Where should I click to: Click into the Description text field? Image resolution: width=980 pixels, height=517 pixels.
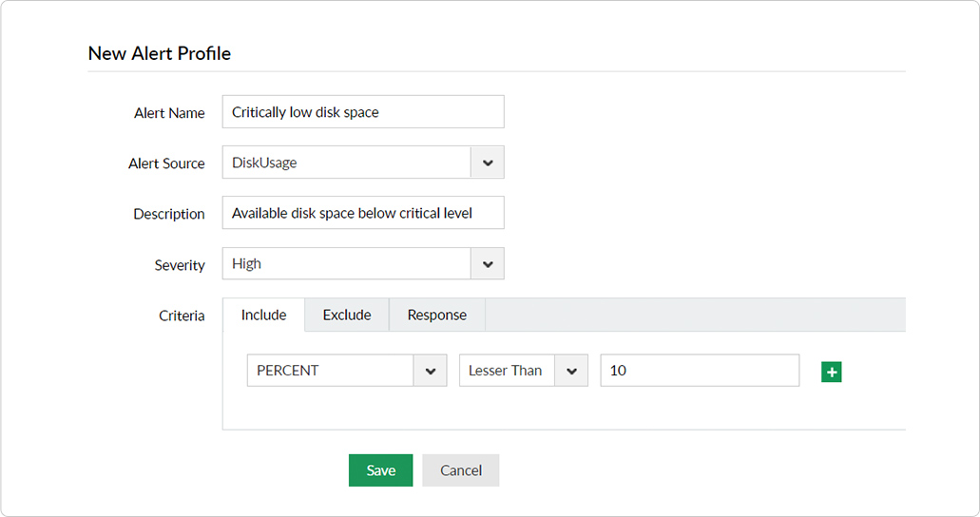(363, 214)
